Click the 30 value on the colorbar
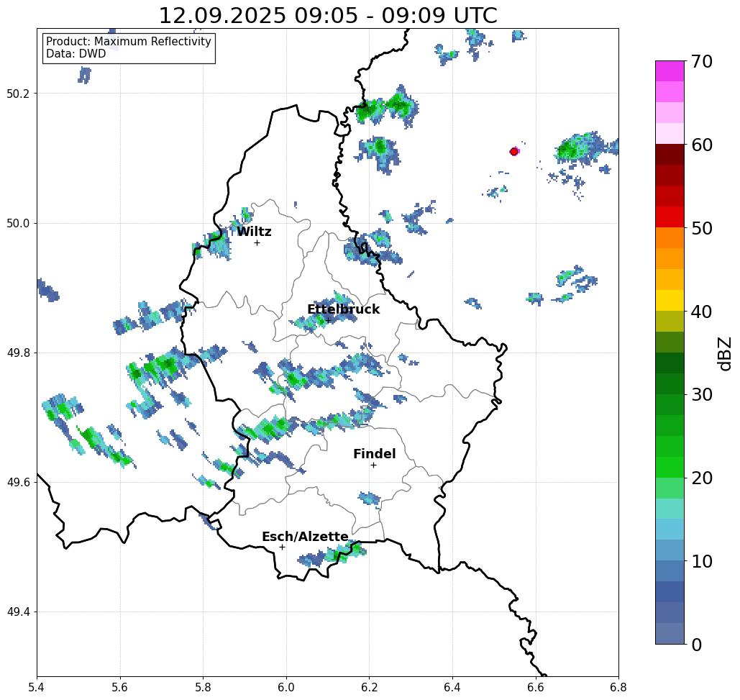Screen dimensions: 740x700 (701, 394)
